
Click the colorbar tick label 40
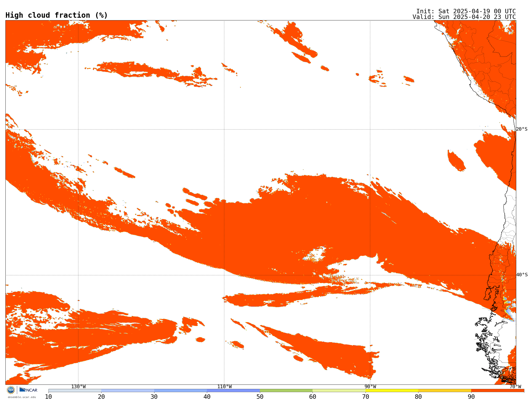pyautogui.click(x=207, y=397)
